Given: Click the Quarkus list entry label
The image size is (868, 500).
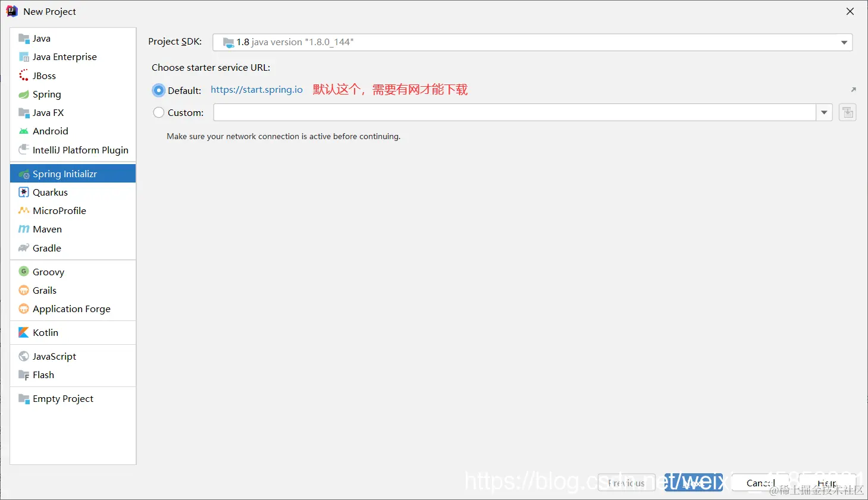Looking at the screenshot, I should click(50, 193).
